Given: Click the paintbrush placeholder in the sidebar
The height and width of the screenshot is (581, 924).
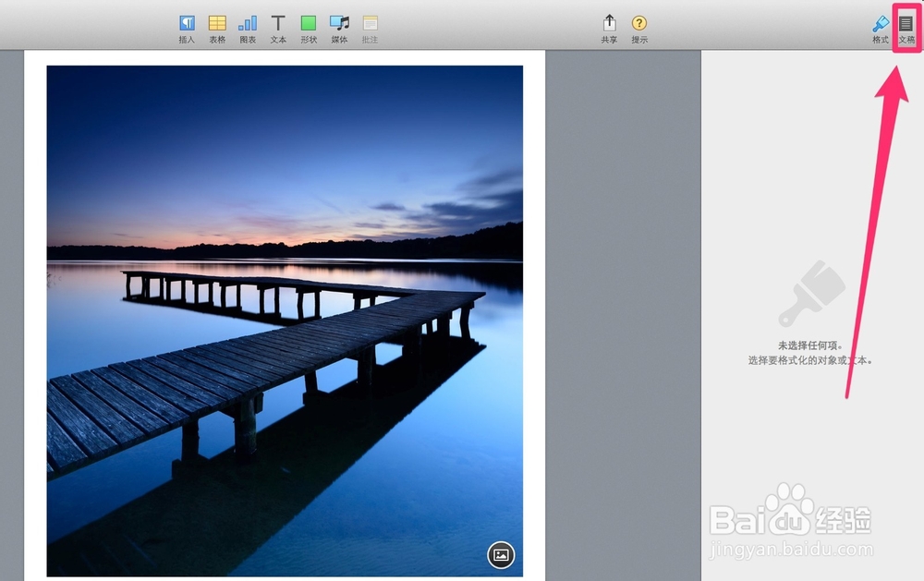Looking at the screenshot, I should click(x=812, y=294).
